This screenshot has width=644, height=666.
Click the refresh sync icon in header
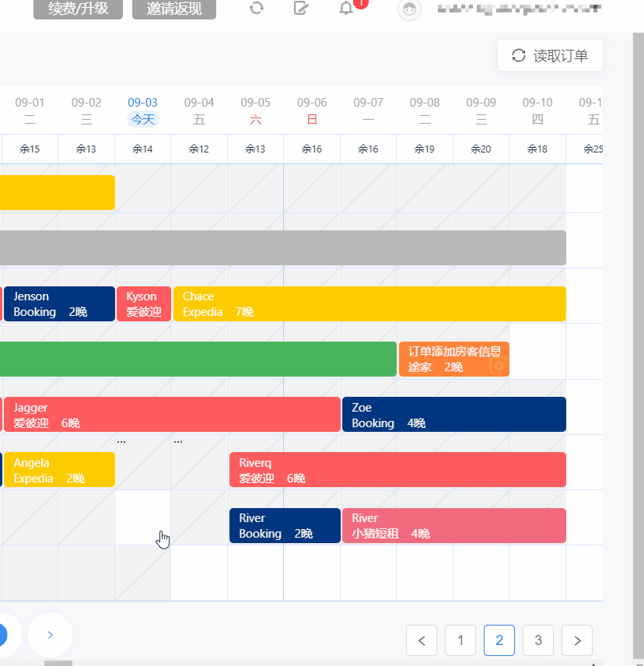(257, 8)
